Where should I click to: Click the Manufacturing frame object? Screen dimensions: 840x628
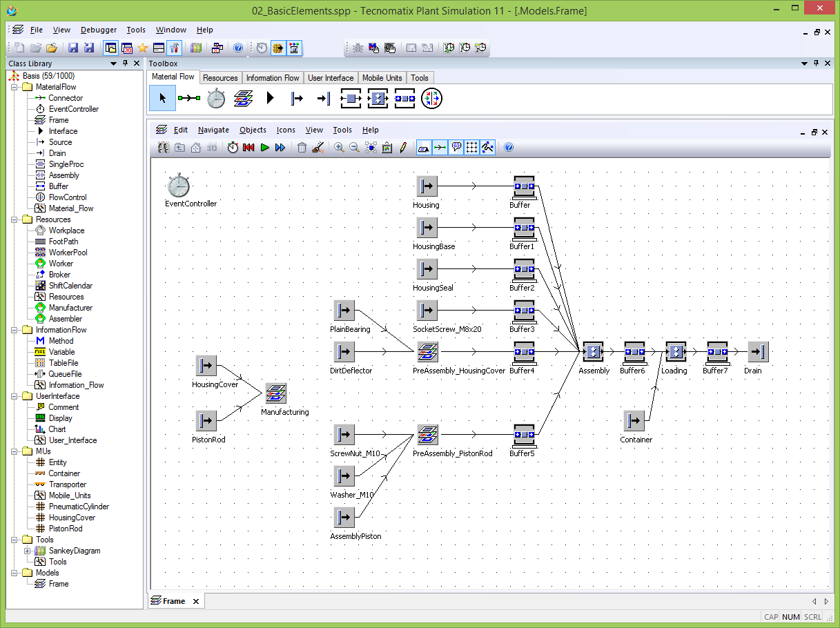[x=276, y=393]
